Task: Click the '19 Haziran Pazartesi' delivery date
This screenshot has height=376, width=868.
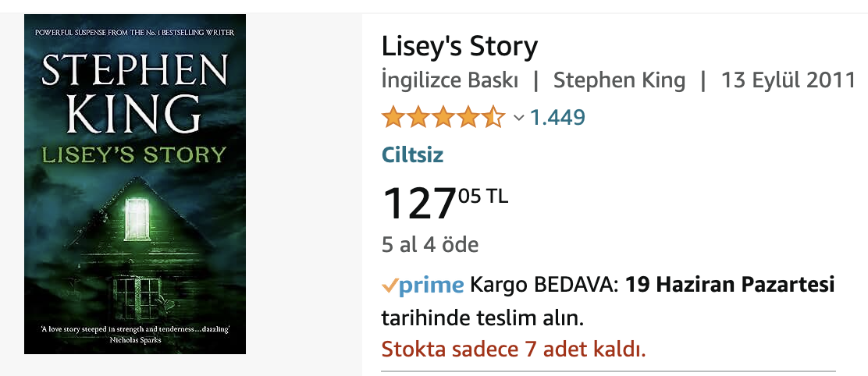Action: point(730,286)
